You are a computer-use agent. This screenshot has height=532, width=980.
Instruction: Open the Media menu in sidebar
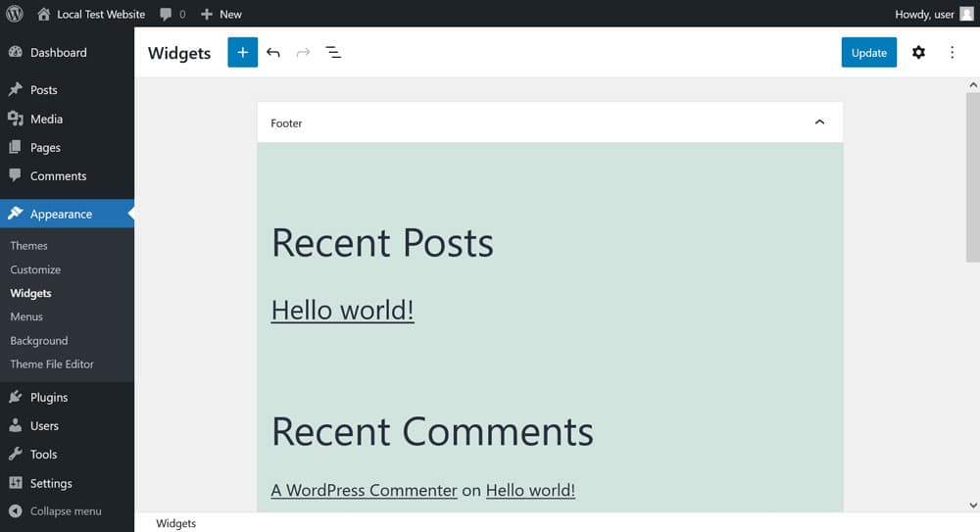pos(46,119)
